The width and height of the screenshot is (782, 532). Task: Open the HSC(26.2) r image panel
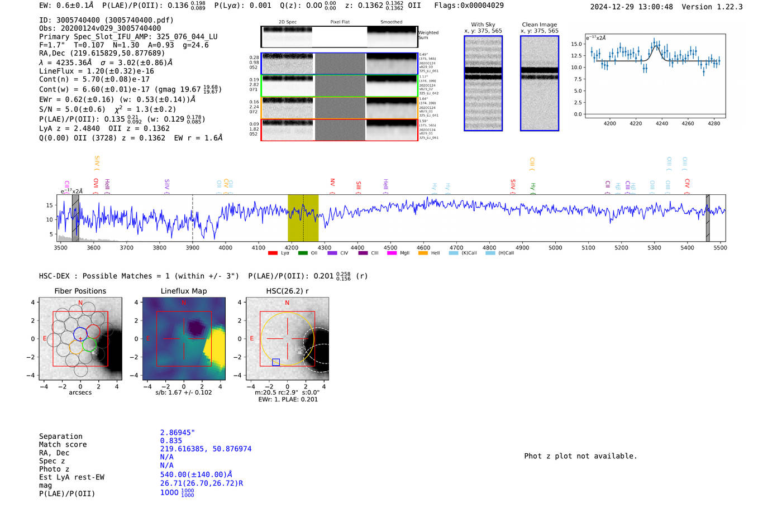pyautogui.click(x=287, y=338)
